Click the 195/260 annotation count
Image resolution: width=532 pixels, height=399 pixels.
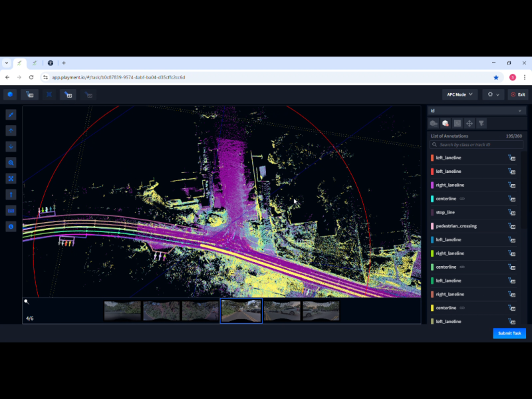(x=514, y=136)
